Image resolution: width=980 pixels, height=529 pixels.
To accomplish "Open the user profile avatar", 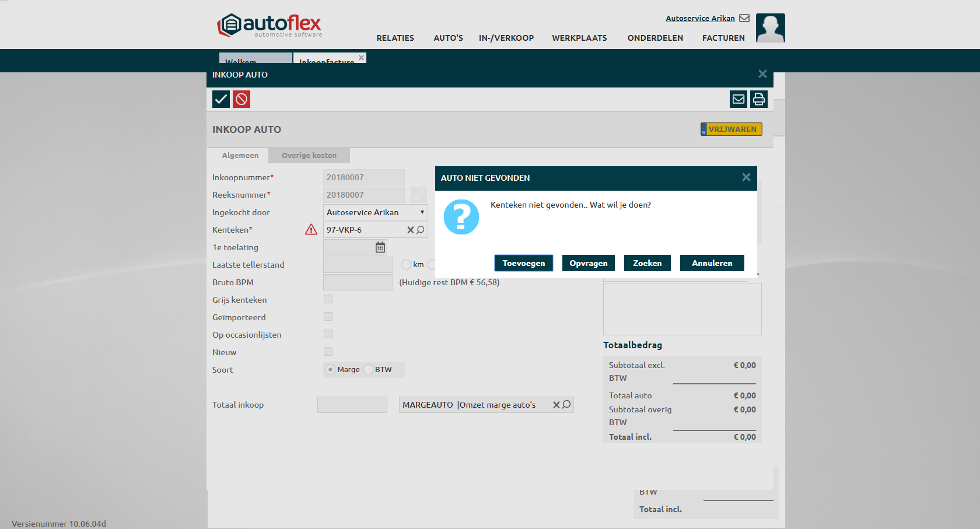I will click(770, 28).
